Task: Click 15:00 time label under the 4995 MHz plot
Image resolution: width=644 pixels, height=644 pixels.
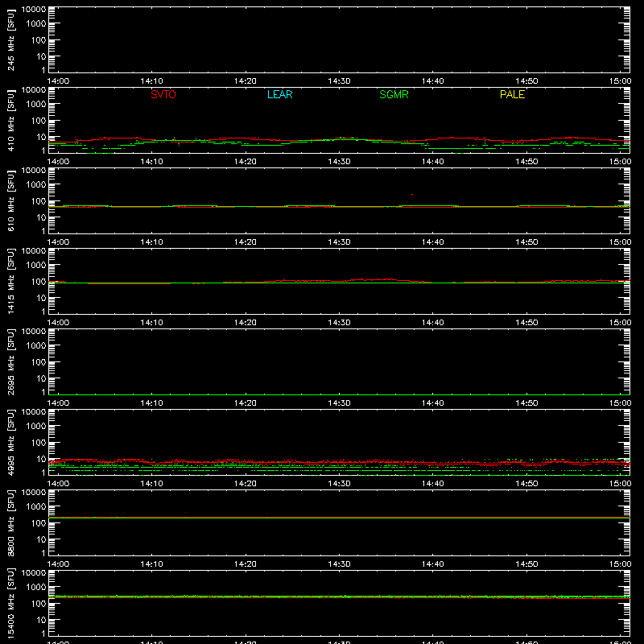Action: tap(620, 484)
